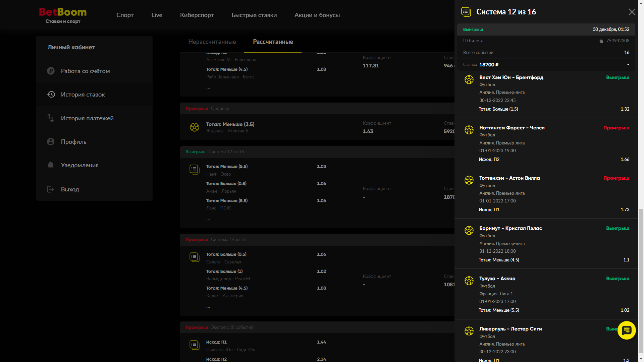Expand ellipsis under Ланс - ПСЖ bet
Image resolution: width=644 pixels, height=362 pixels.
pos(208,220)
